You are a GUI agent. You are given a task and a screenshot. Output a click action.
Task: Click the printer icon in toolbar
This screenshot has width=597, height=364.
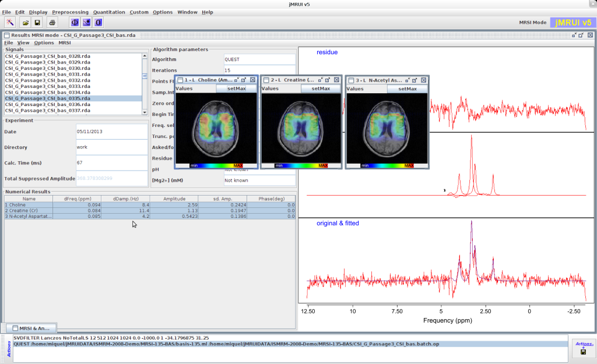(x=52, y=22)
